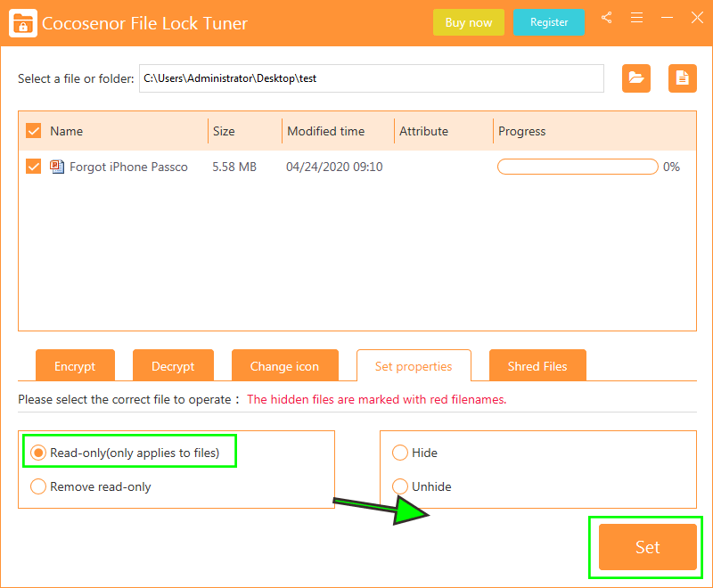Click the '04/24/2020 09:10' modified time cell
The height and width of the screenshot is (588, 713).
(x=334, y=167)
